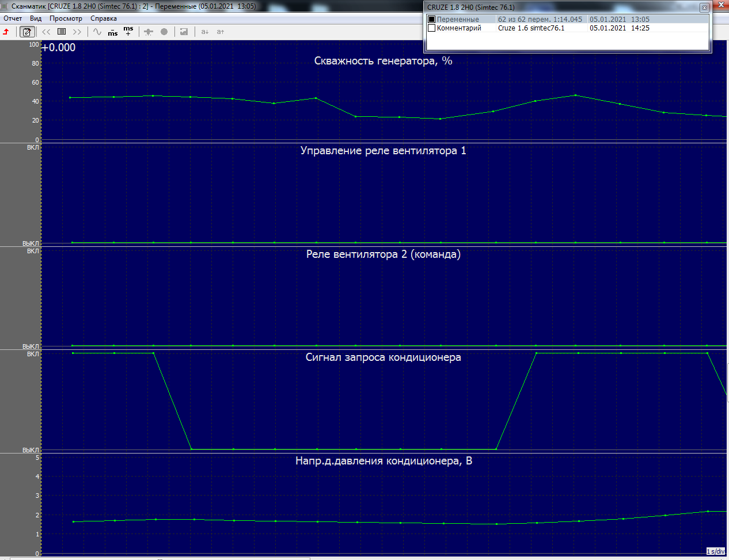This screenshot has height=560, width=729.
Task: Open the Справка menu
Action: click(x=104, y=18)
